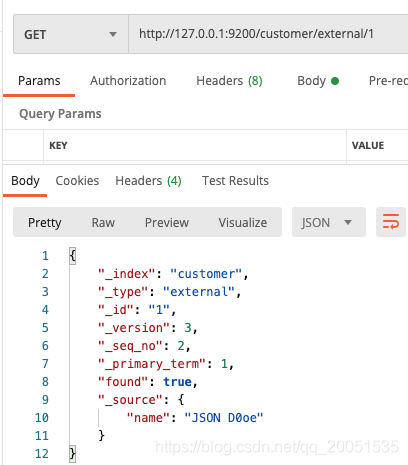
Task: Switch to response Cookies tab
Action: coord(77,181)
